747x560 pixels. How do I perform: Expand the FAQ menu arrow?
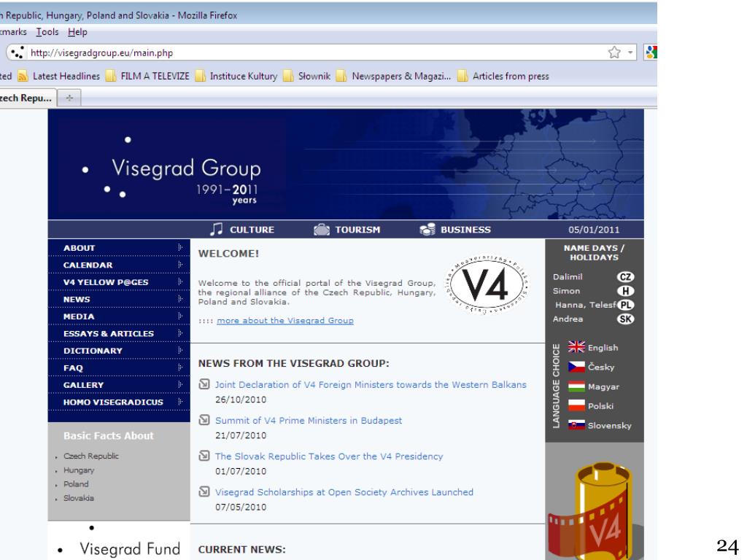click(x=180, y=367)
